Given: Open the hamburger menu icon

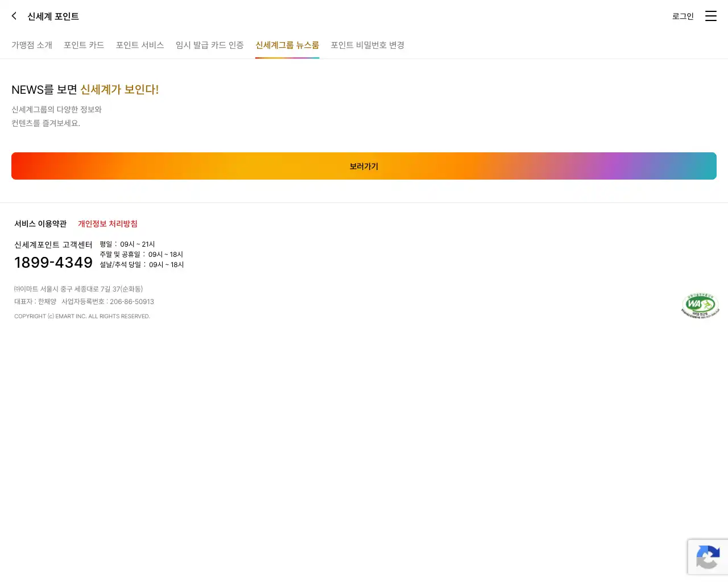Looking at the screenshot, I should coord(711,16).
